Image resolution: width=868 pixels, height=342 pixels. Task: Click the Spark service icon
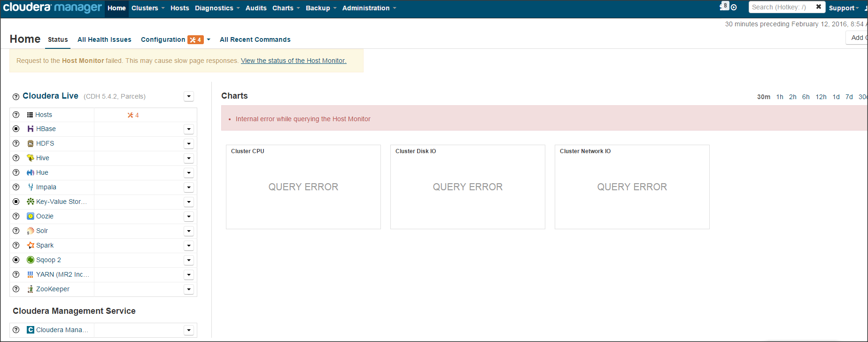pos(31,245)
